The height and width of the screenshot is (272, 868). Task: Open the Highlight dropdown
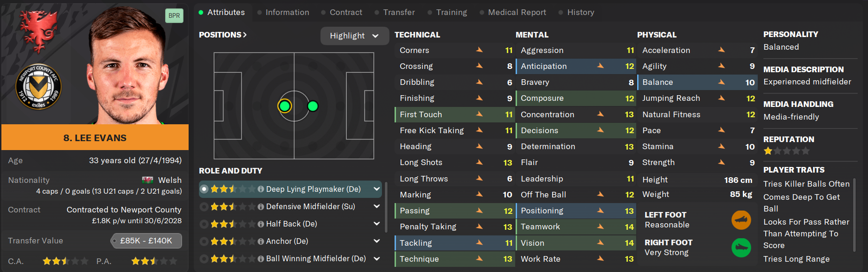pos(354,36)
